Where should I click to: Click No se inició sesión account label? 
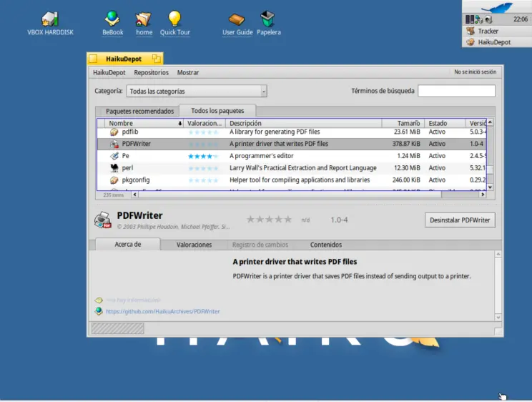[475, 72]
